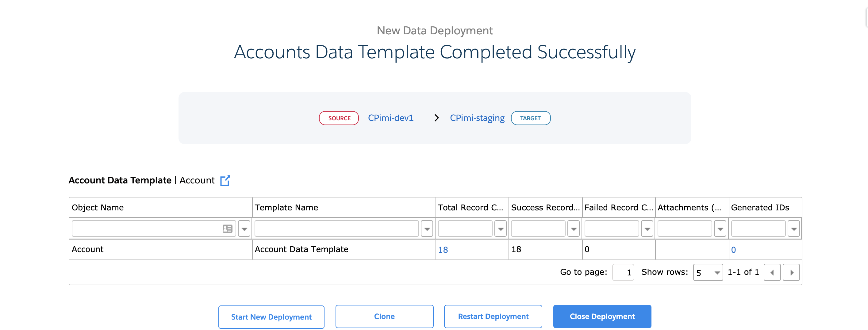Focus the Total Record Count filter field

tap(465, 229)
